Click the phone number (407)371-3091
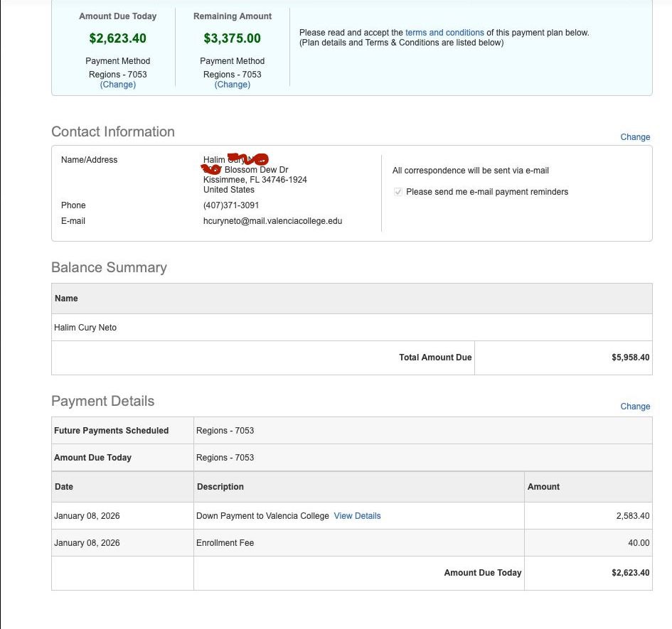This screenshot has width=672, height=629. (x=231, y=205)
